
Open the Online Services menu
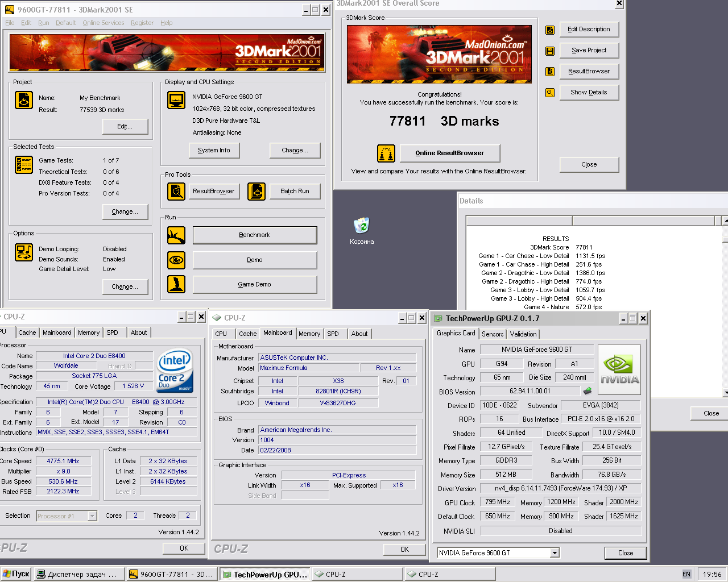coord(103,23)
